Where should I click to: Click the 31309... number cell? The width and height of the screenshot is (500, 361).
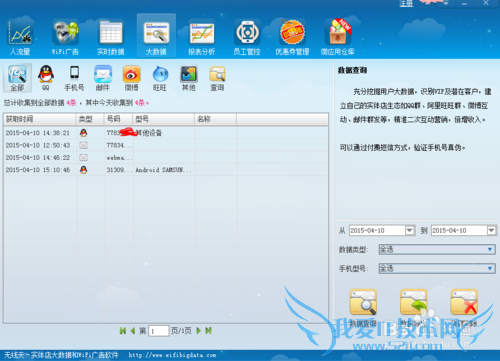[119, 170]
